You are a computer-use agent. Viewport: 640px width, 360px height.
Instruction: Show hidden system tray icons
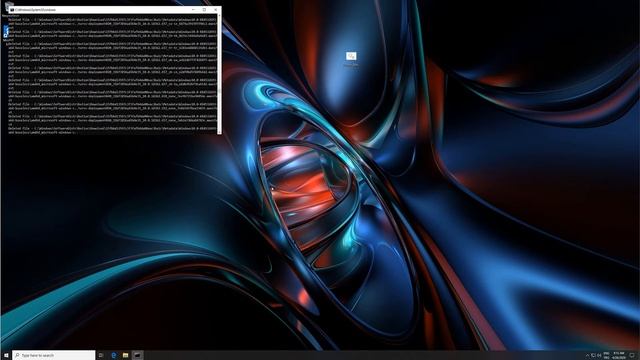tap(587, 356)
